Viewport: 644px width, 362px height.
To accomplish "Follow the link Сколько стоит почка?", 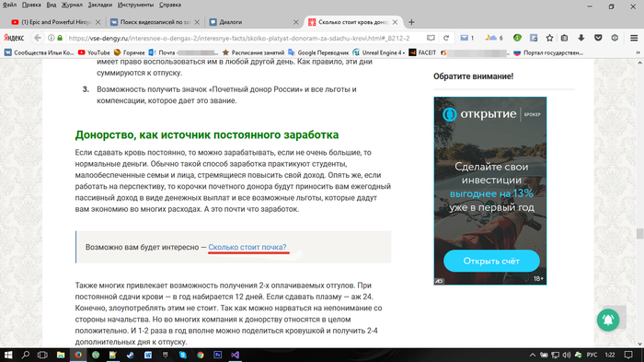I will click(247, 247).
